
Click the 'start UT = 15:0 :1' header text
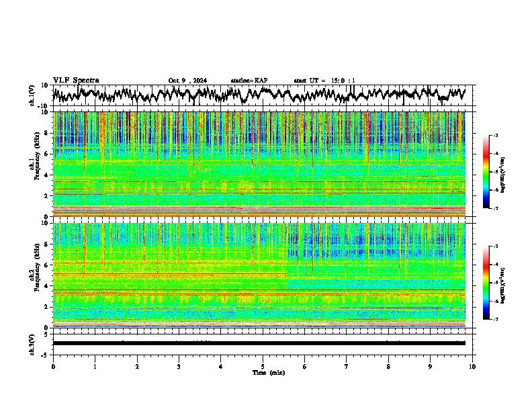point(324,81)
